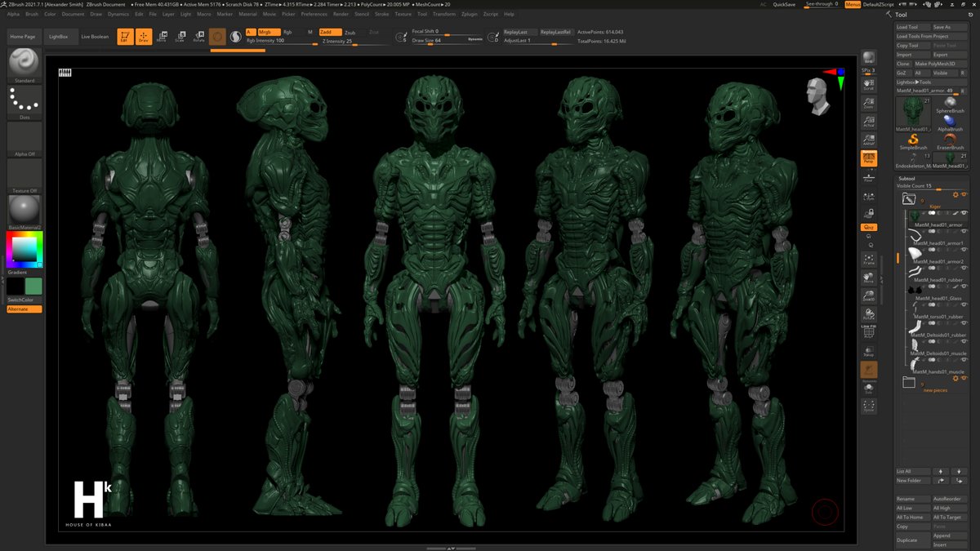The height and width of the screenshot is (551, 980).
Task: Open the BasicMaterial2 material picker
Action: point(24,212)
